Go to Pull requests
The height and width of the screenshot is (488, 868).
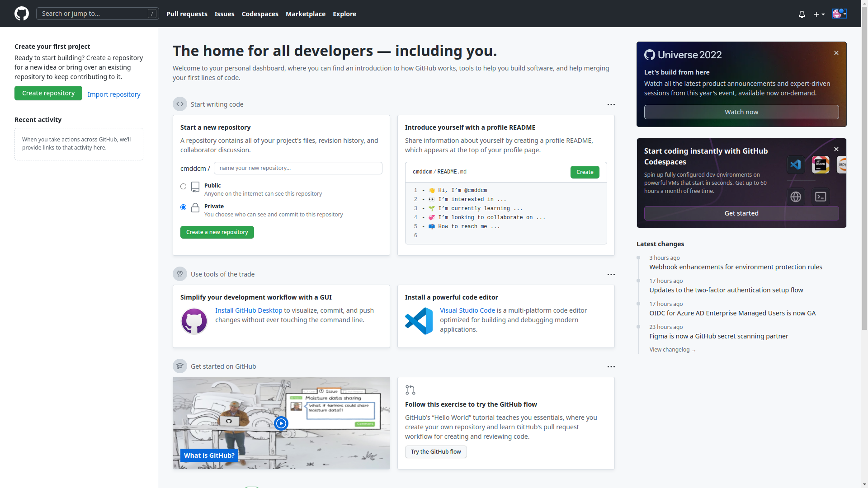point(187,14)
